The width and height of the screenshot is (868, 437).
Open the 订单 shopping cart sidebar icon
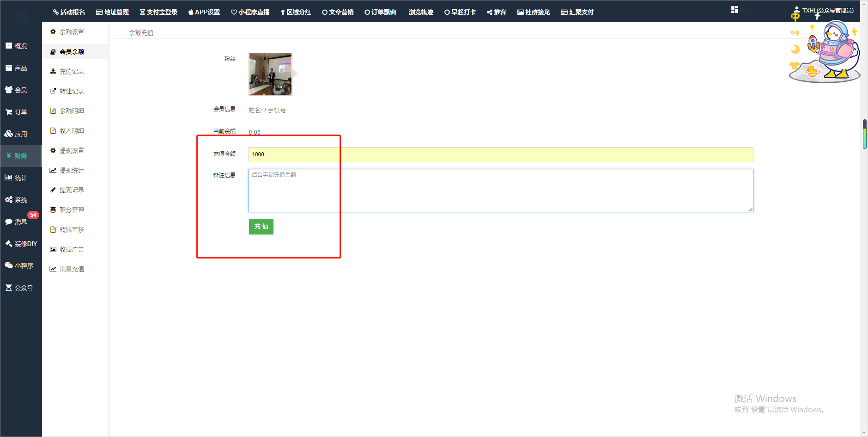[9, 112]
